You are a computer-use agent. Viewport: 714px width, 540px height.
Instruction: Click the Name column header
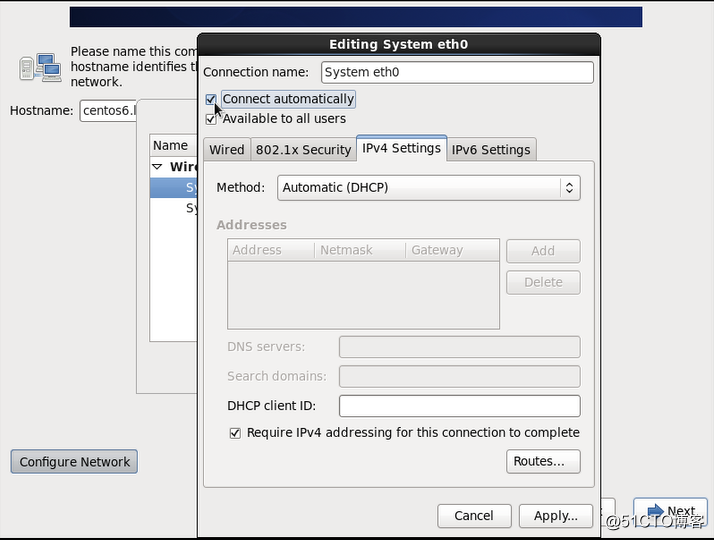coord(173,145)
